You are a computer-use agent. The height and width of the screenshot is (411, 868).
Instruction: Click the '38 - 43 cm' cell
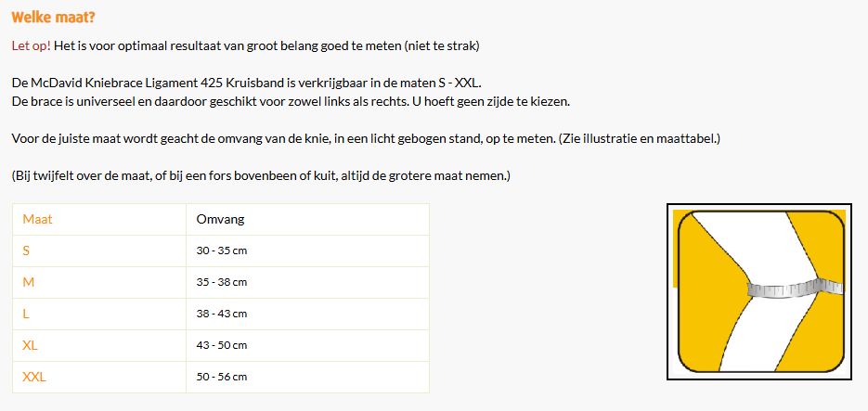click(x=222, y=314)
